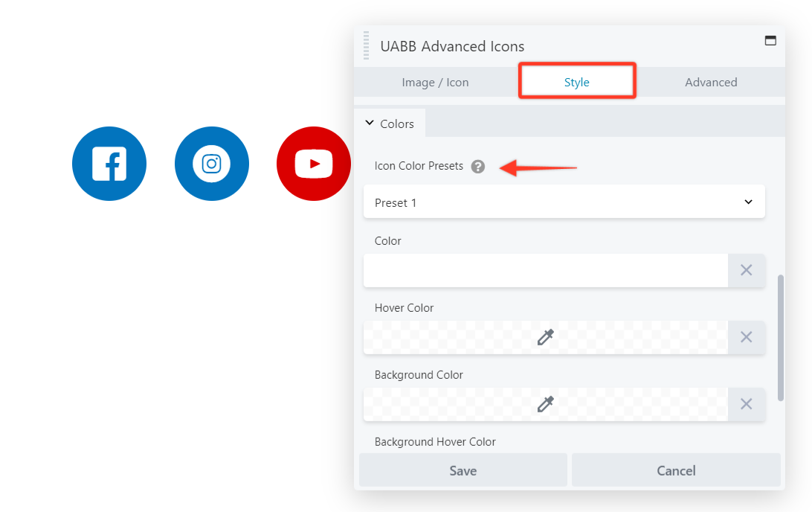Click the Instagram circle icon
812x512 pixels.
[211, 164]
